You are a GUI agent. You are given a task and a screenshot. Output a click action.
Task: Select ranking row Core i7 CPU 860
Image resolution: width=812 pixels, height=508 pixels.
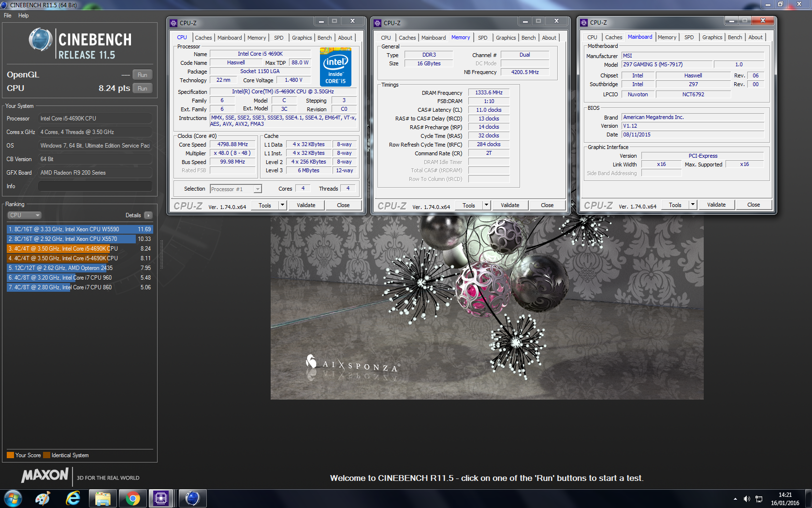pyautogui.click(x=80, y=287)
